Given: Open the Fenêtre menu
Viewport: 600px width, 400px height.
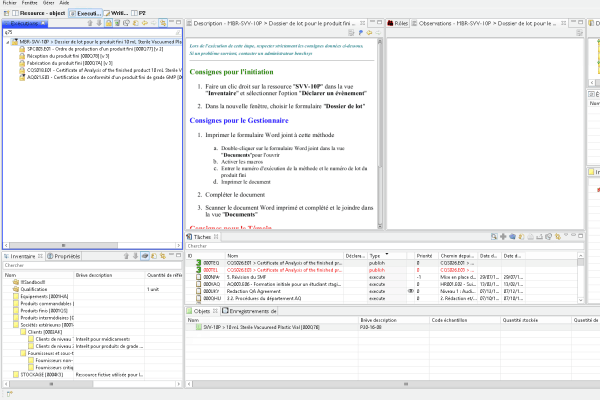Looking at the screenshot, I should 29,3.
